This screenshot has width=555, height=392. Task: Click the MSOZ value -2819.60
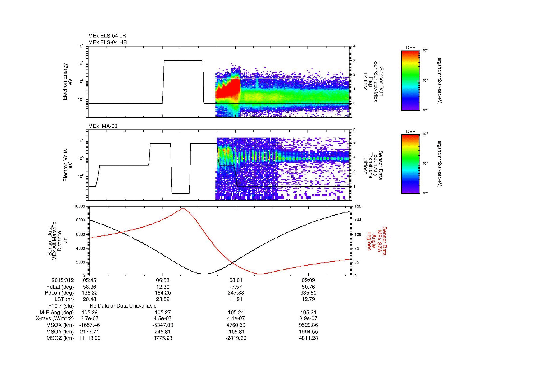[x=236, y=338]
